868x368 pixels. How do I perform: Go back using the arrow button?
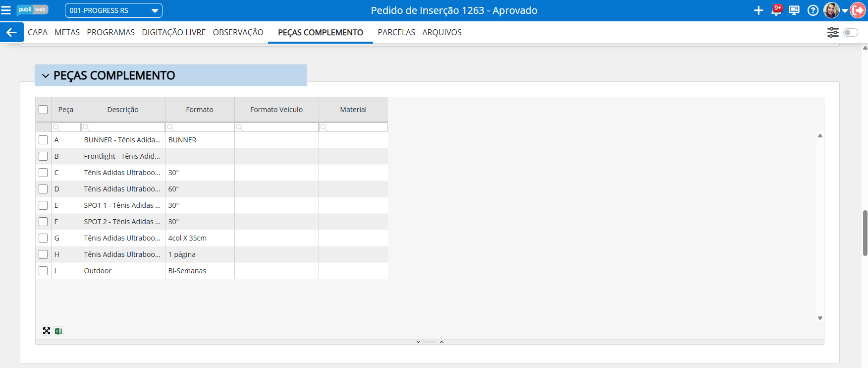11,32
